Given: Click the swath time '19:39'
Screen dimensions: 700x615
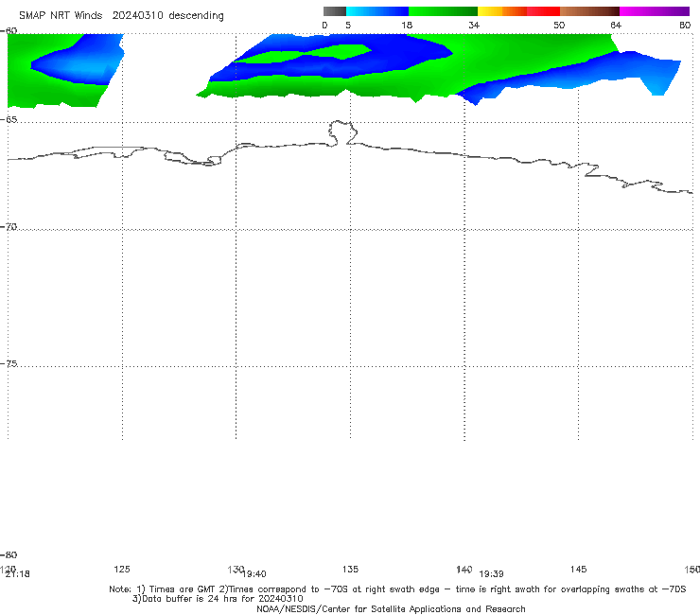Looking at the screenshot, I should pyautogui.click(x=491, y=574).
